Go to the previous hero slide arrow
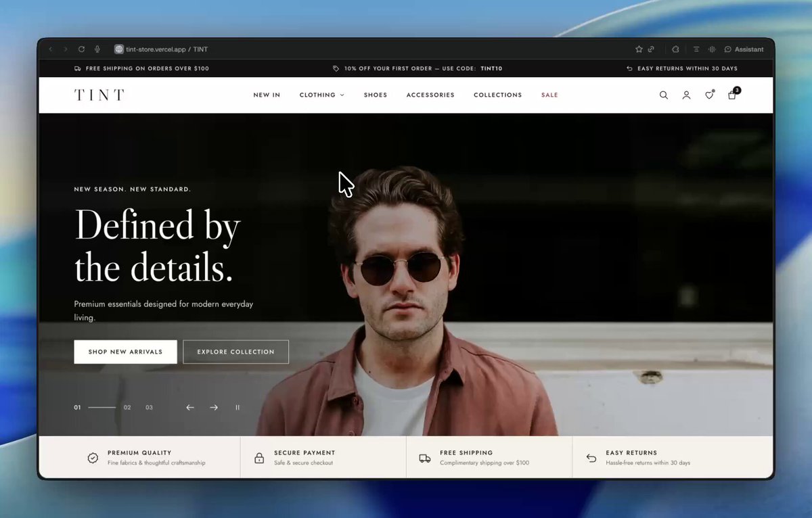 pyautogui.click(x=190, y=408)
